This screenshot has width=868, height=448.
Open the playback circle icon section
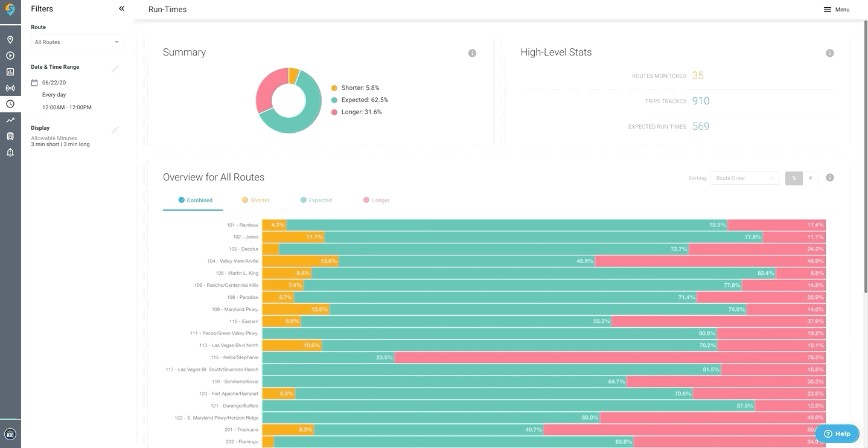tap(10, 56)
